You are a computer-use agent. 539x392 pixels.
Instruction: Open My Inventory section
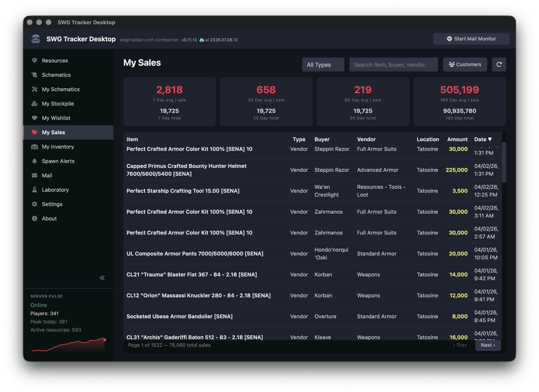coord(68,147)
